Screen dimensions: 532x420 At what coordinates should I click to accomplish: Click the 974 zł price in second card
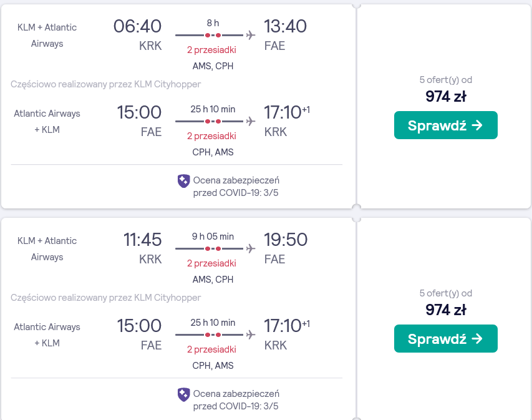click(x=446, y=310)
